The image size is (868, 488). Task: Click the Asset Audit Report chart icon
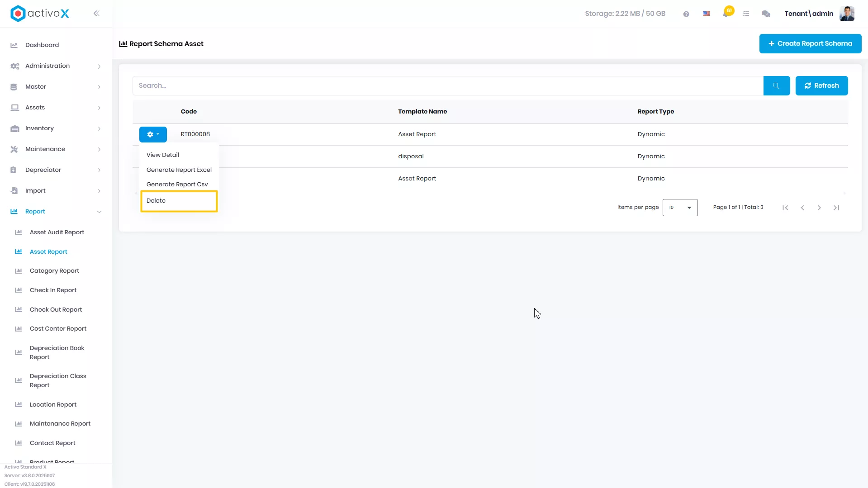pos(19,232)
